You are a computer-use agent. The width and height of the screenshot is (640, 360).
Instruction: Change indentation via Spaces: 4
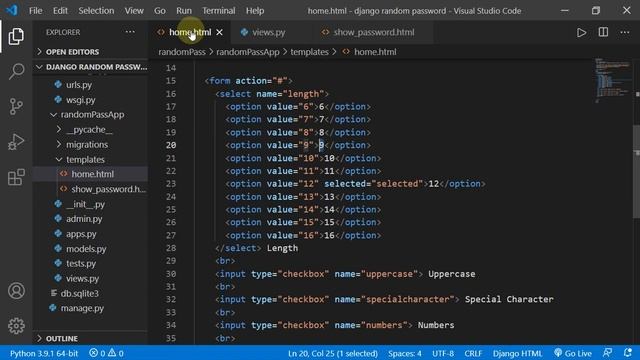[x=404, y=353]
